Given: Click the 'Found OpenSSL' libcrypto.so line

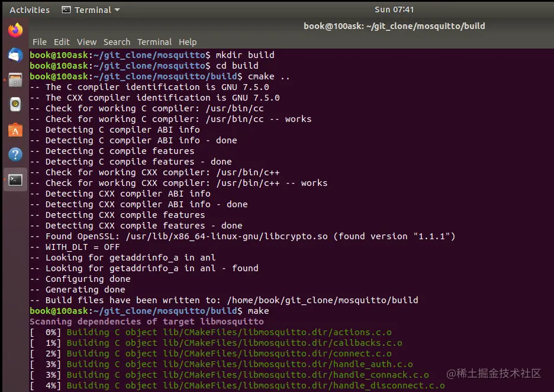Looking at the screenshot, I should pyautogui.click(x=243, y=236).
